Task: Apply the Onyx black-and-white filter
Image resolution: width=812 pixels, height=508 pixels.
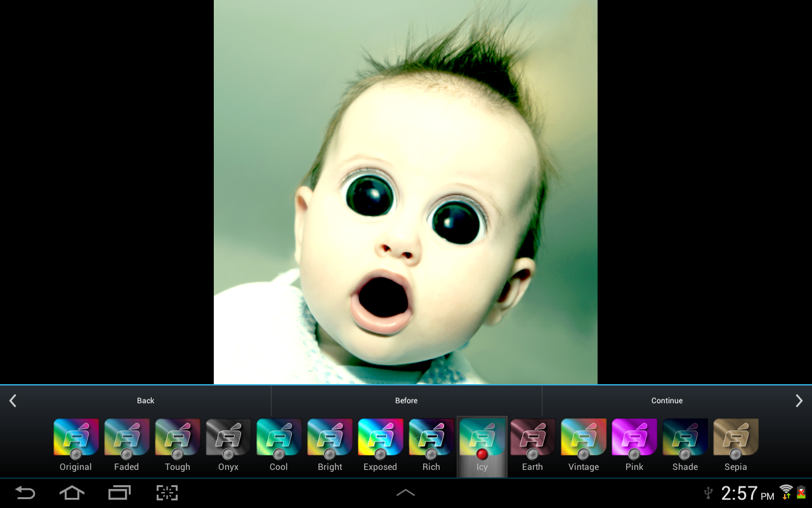Action: (x=228, y=438)
